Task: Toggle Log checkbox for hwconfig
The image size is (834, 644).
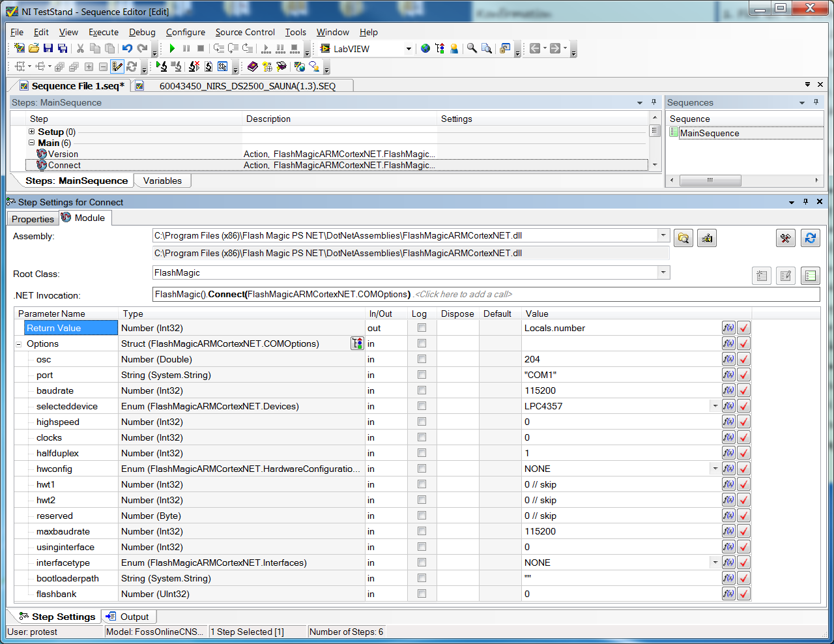Action: (x=422, y=469)
